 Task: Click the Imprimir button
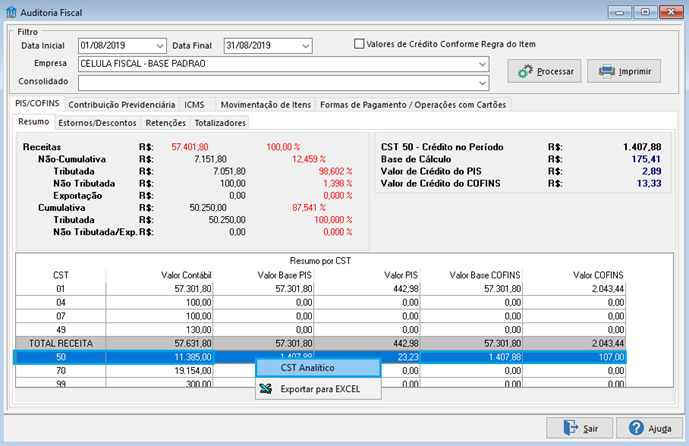pos(624,71)
